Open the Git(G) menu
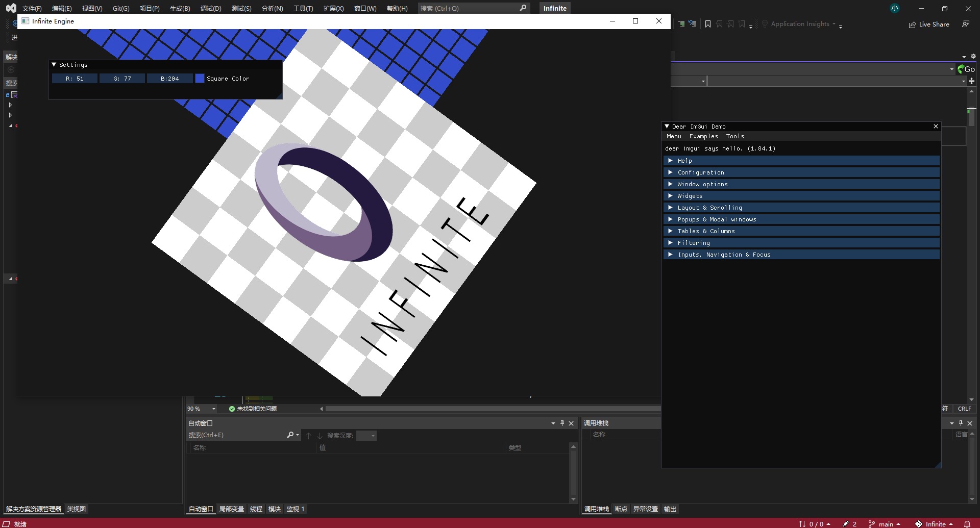Image resolution: width=980 pixels, height=528 pixels. point(121,8)
